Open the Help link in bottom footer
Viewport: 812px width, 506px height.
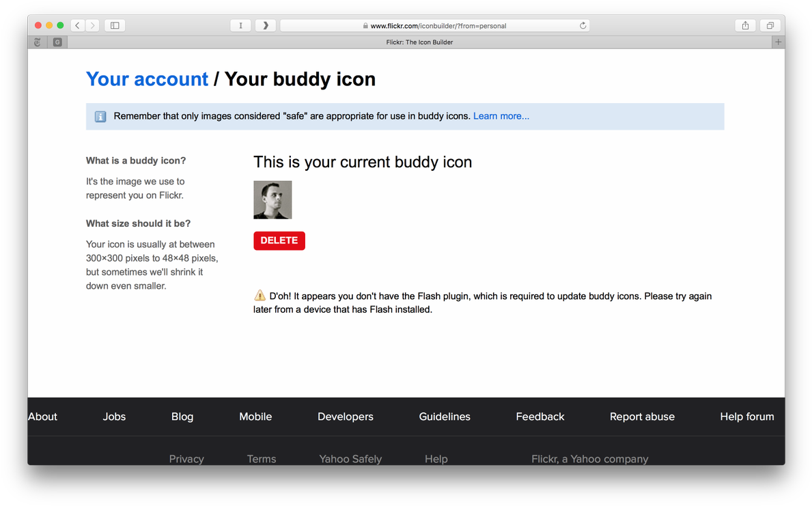click(436, 459)
